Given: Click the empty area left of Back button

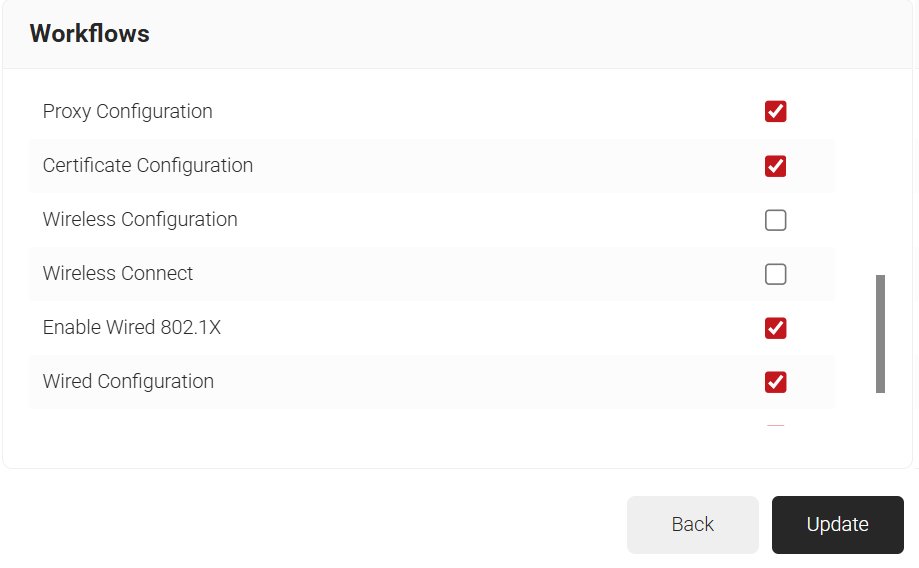Looking at the screenshot, I should click(300, 525).
